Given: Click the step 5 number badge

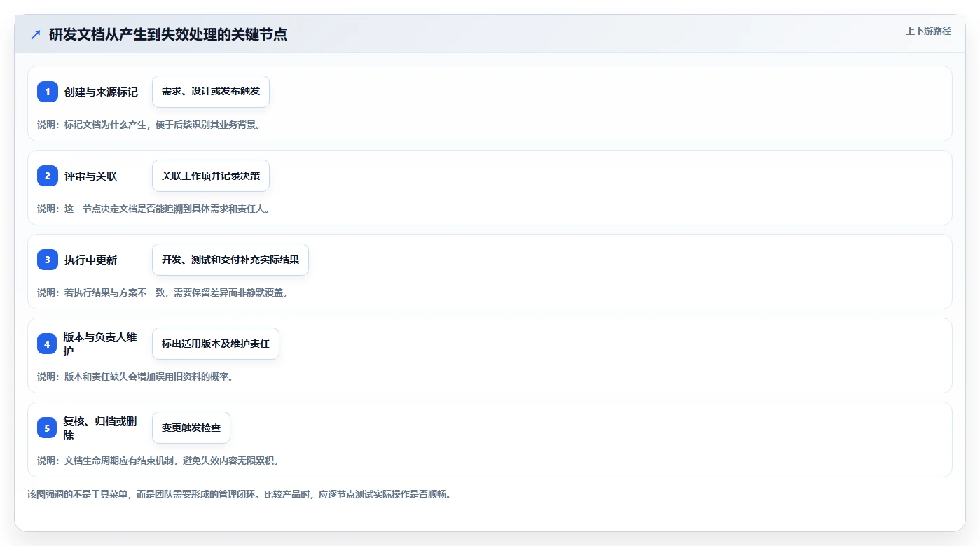Looking at the screenshot, I should [48, 428].
